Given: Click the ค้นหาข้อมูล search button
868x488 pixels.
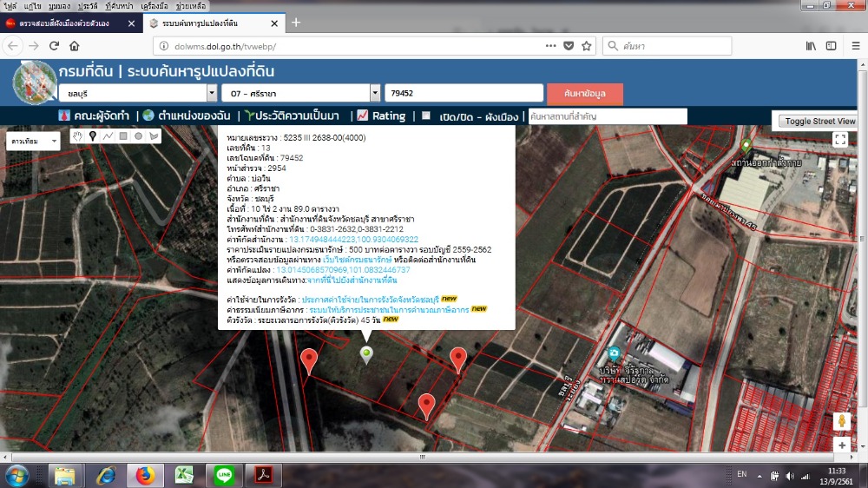Looking at the screenshot, I should 585,94.
